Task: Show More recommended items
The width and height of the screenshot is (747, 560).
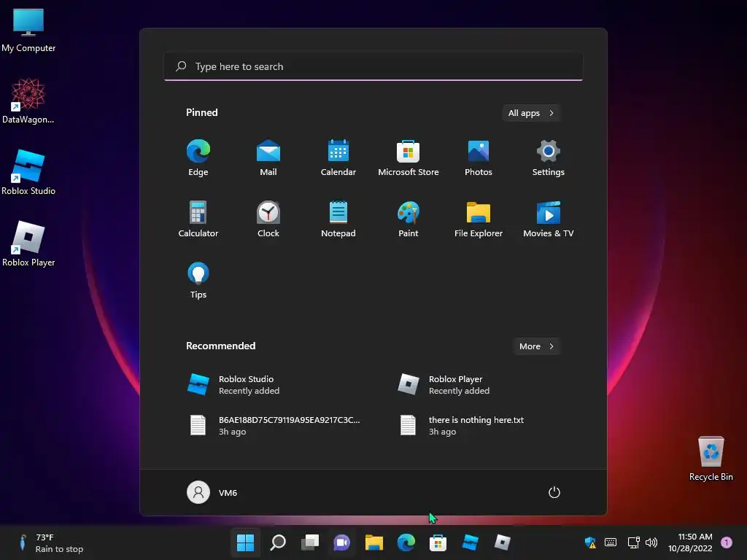Action: coord(536,346)
